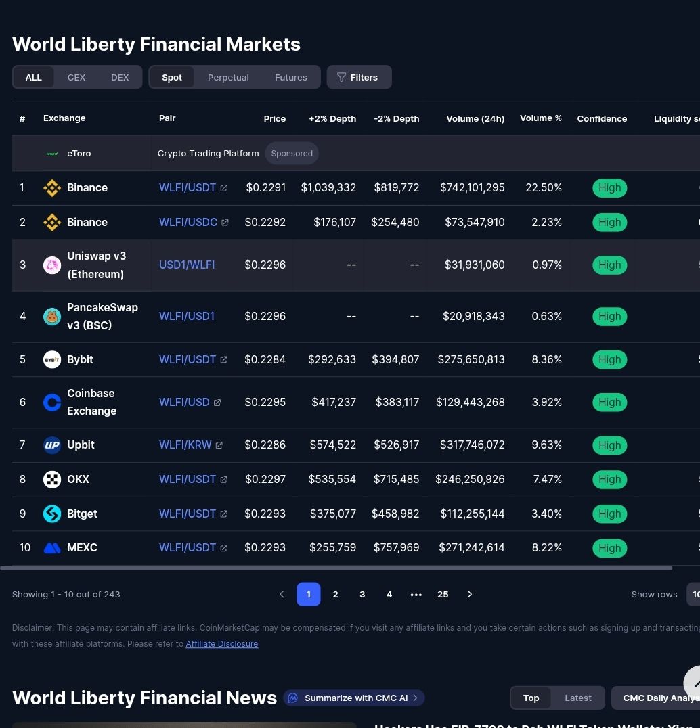Image resolution: width=700 pixels, height=728 pixels.
Task: Switch to the CEX filter tab
Action: pos(76,78)
